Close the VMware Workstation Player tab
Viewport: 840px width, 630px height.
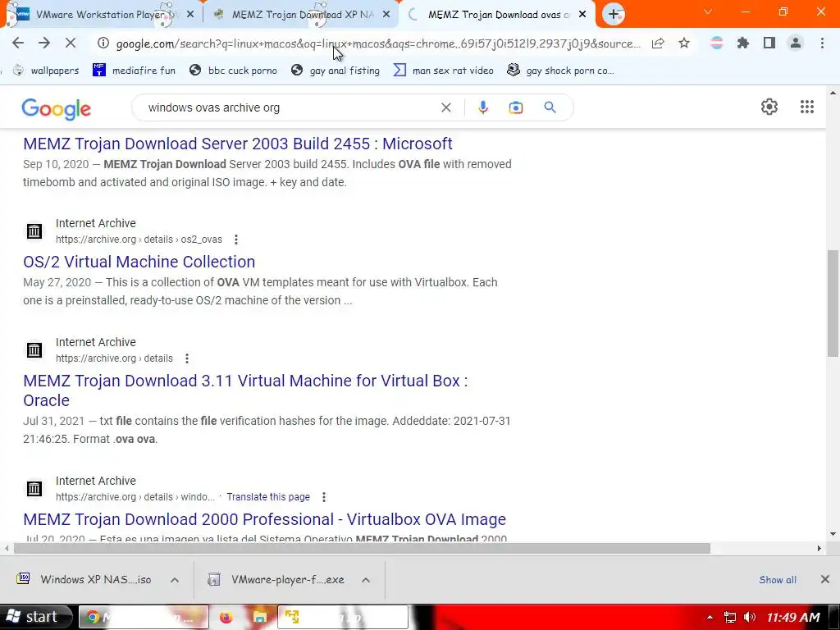(x=190, y=15)
